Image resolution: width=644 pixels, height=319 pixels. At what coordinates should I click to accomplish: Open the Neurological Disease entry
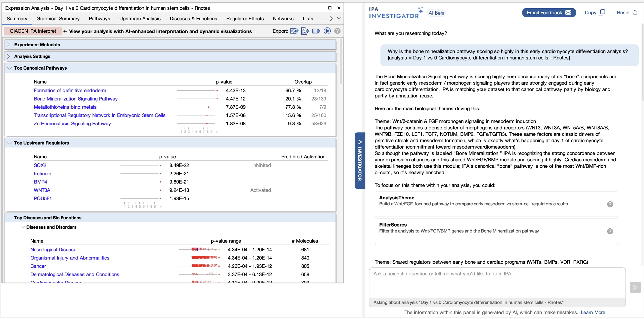coord(54,250)
